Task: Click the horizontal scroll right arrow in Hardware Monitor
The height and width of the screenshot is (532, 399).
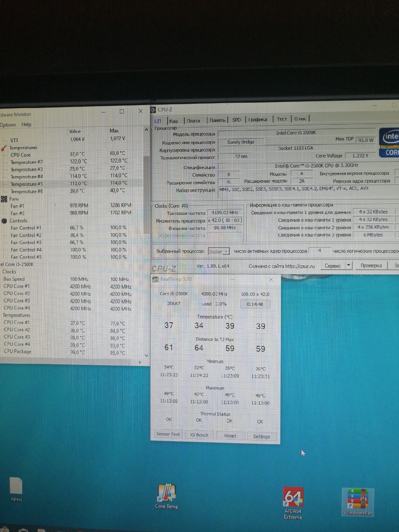Action: tap(140, 363)
